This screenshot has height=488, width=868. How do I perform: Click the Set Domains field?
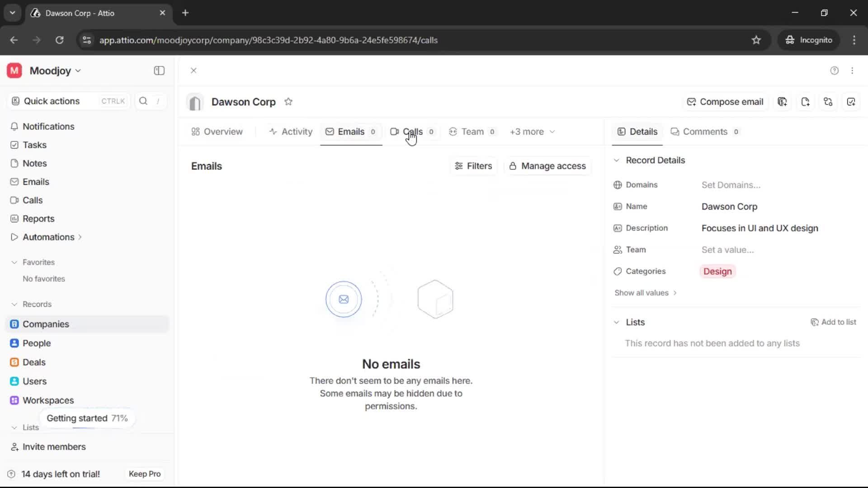732,185
